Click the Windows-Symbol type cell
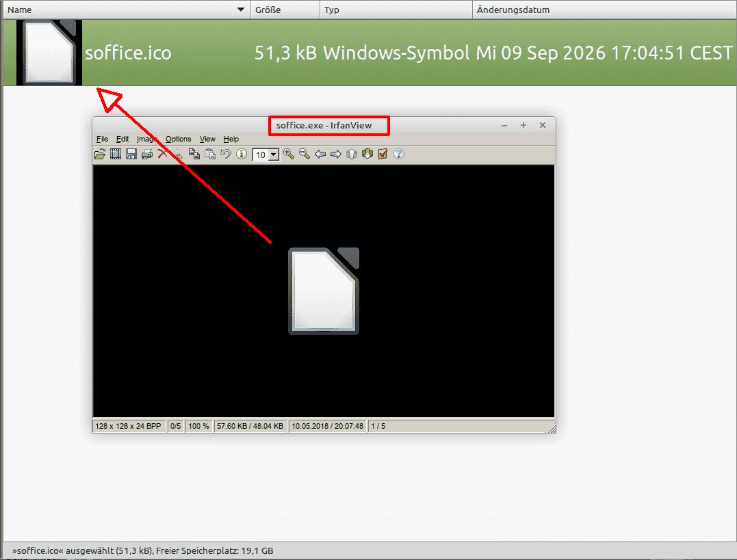The width and height of the screenshot is (737, 560). point(396,53)
